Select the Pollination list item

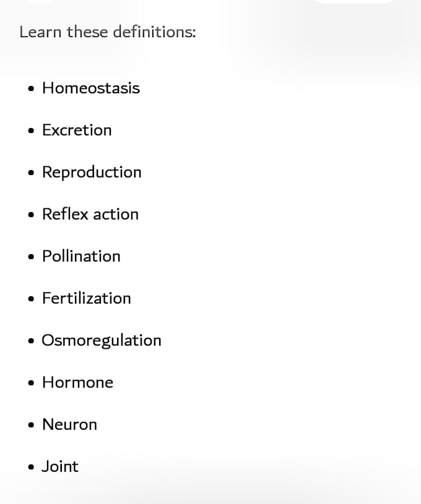click(x=82, y=256)
